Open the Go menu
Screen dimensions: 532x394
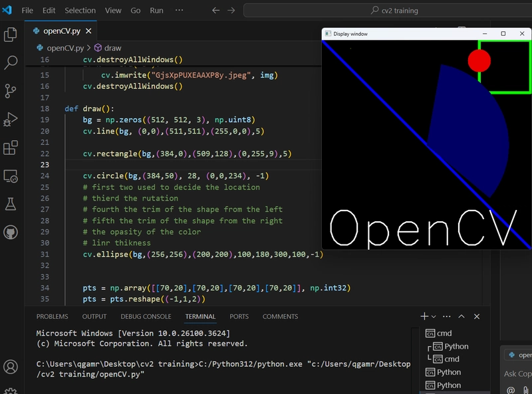[136, 11]
